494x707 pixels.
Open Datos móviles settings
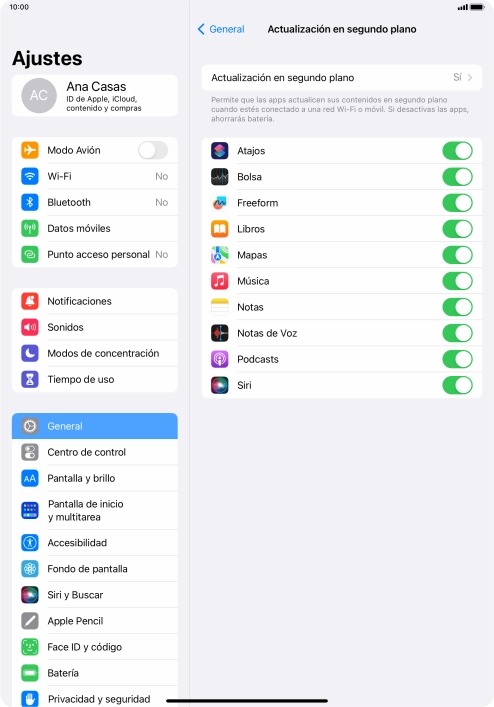coord(95,229)
